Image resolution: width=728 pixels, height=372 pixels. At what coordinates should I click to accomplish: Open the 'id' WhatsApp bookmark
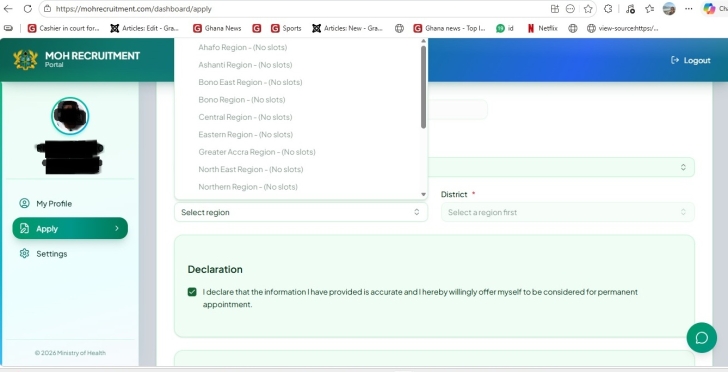click(505, 28)
